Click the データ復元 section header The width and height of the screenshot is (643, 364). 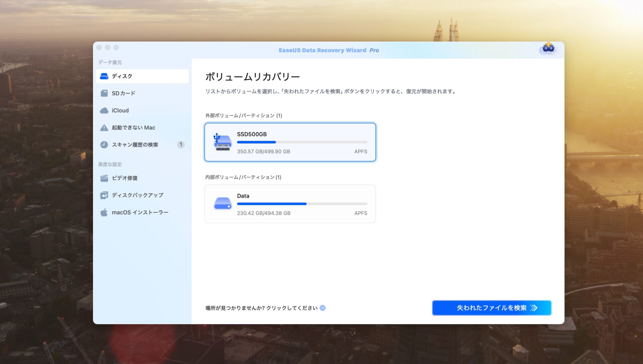pyautogui.click(x=110, y=63)
